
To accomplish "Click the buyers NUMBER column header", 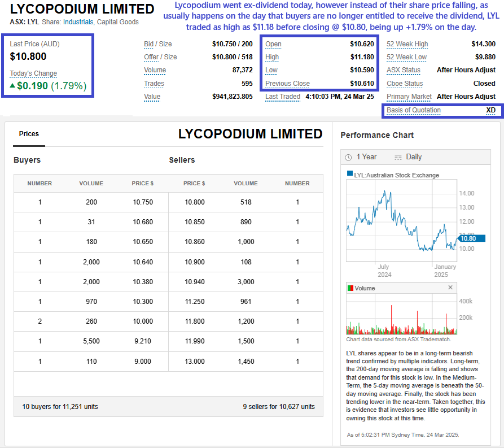I will (40, 184).
